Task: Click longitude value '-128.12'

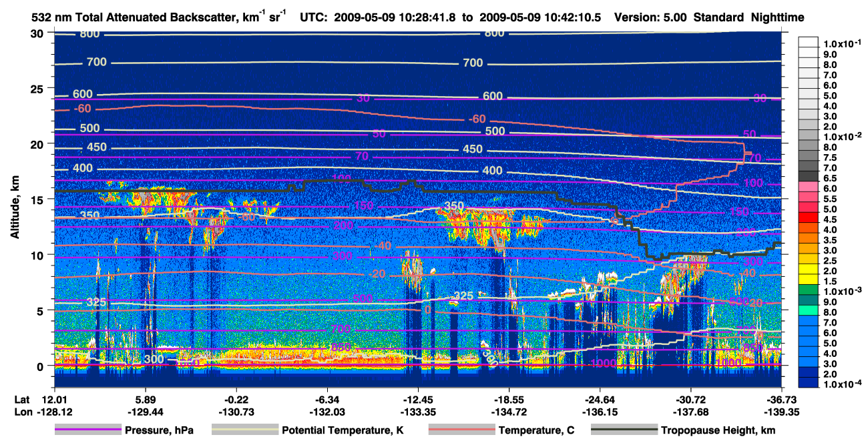Action: tap(53, 412)
